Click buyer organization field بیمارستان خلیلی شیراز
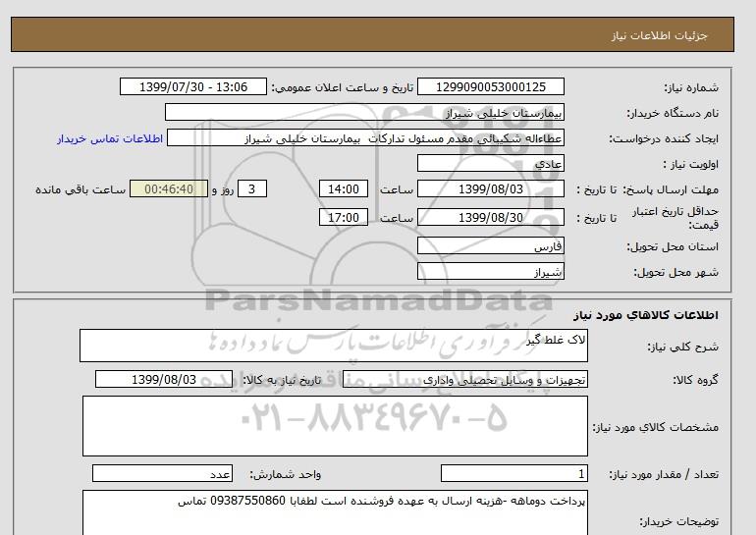The width and height of the screenshot is (756, 535). point(364,112)
